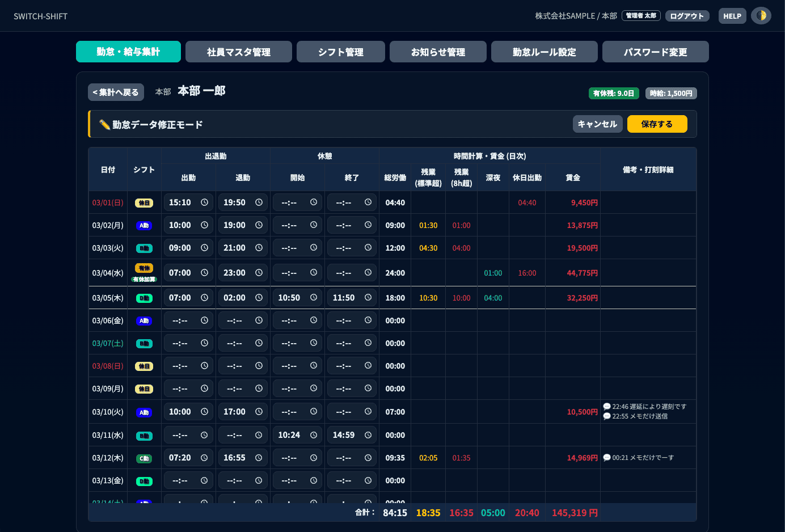785x532 pixels.
Task: Open the D勤 shift selector on 03/05
Action: click(144, 297)
